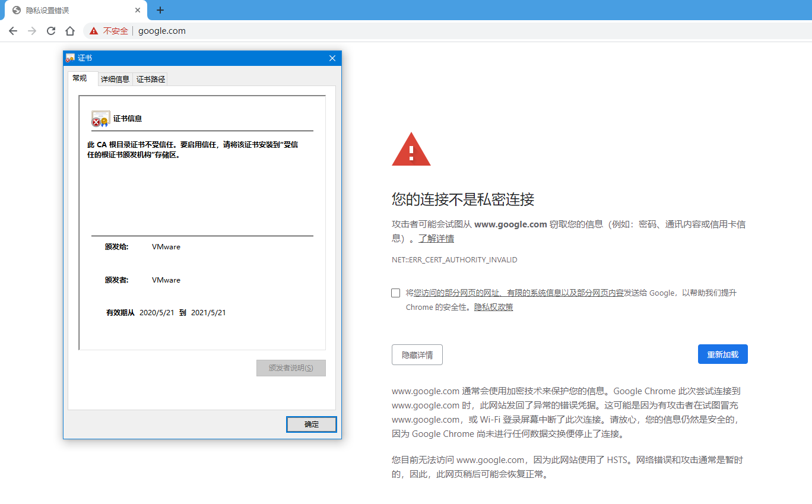
Task: Click the 您的连接不是私密连接 heading
Action: pyautogui.click(x=463, y=199)
